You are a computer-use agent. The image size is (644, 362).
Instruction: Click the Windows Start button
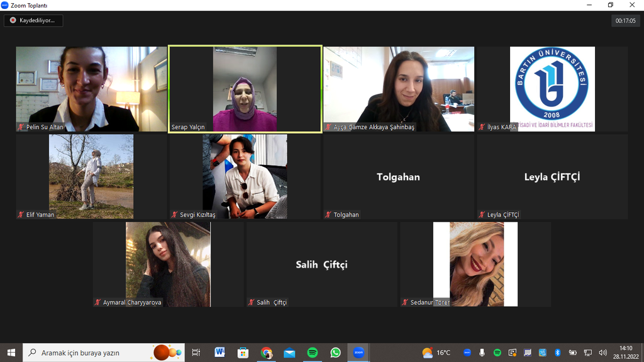click(11, 353)
